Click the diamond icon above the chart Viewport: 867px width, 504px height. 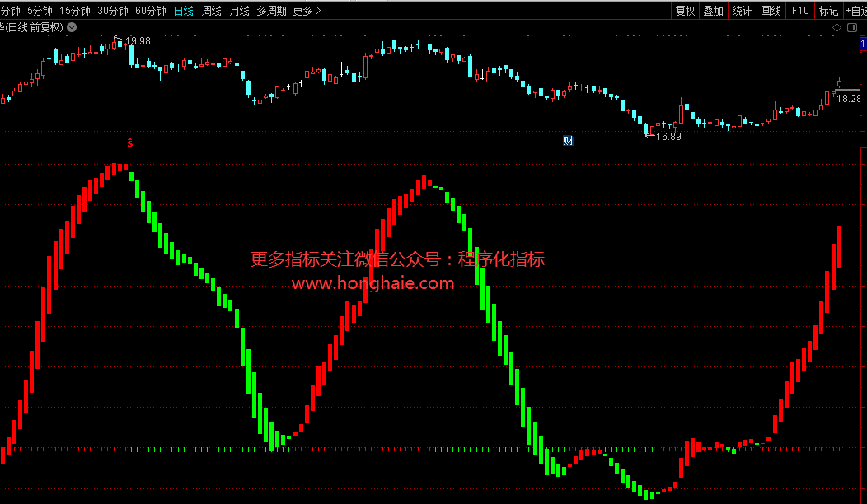837,27
